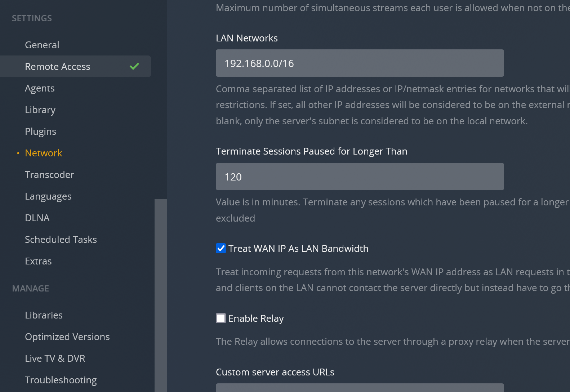This screenshot has height=392, width=570.
Task: Open Live TV & DVR
Action: click(55, 358)
